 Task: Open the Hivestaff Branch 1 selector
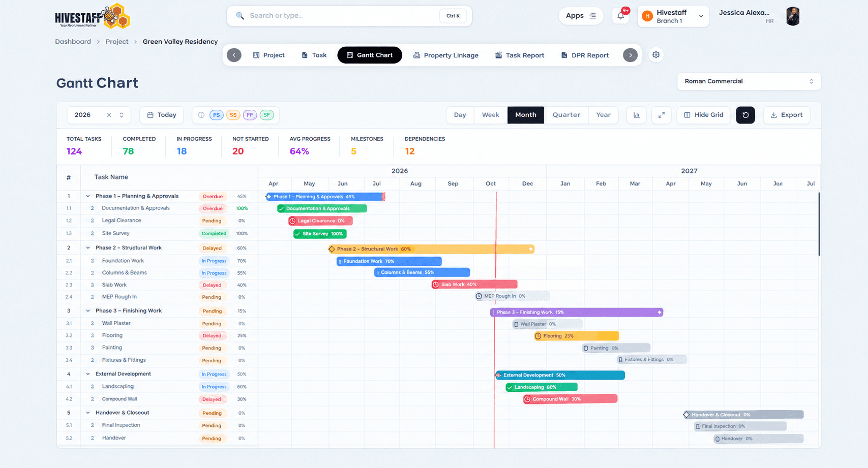pos(673,16)
